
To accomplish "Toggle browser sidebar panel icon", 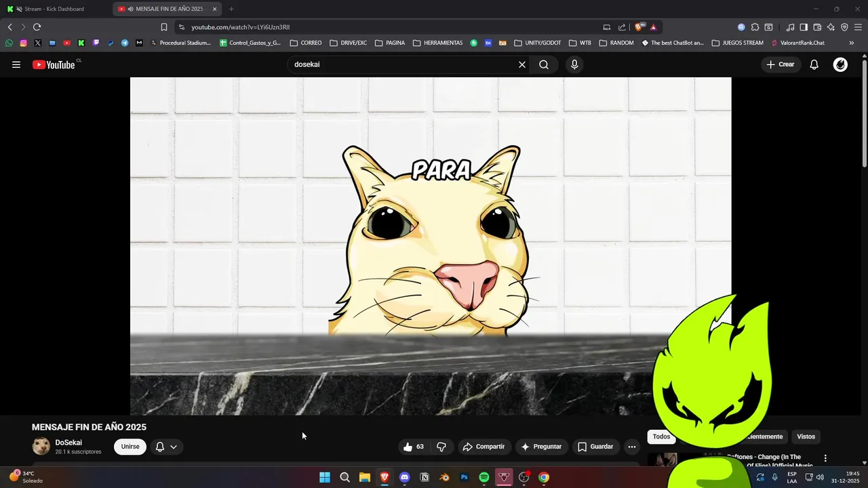I will point(804,27).
